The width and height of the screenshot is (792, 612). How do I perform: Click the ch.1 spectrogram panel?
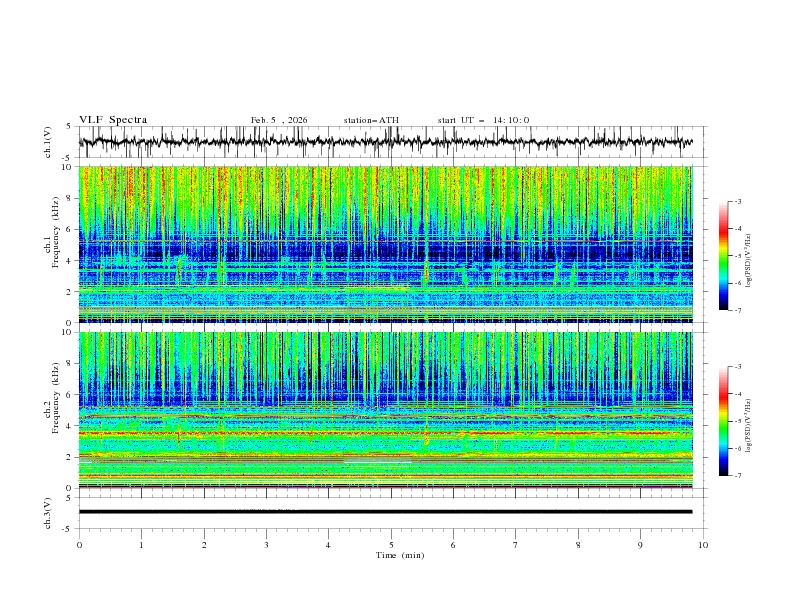(386, 244)
